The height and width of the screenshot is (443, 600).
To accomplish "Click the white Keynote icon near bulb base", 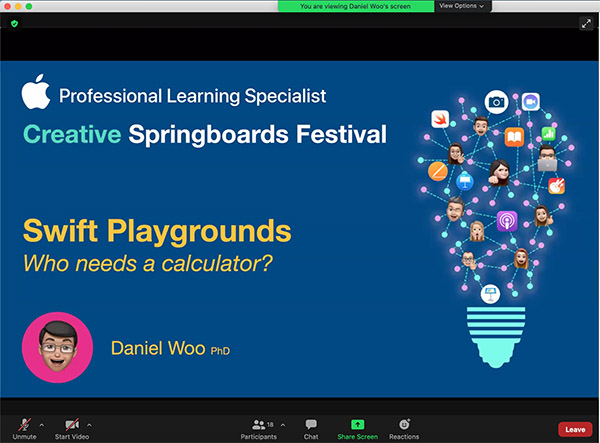I will click(x=490, y=294).
